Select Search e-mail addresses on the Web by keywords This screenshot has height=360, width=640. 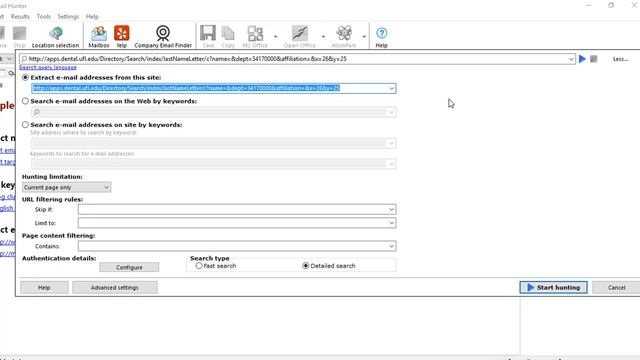pos(25,101)
